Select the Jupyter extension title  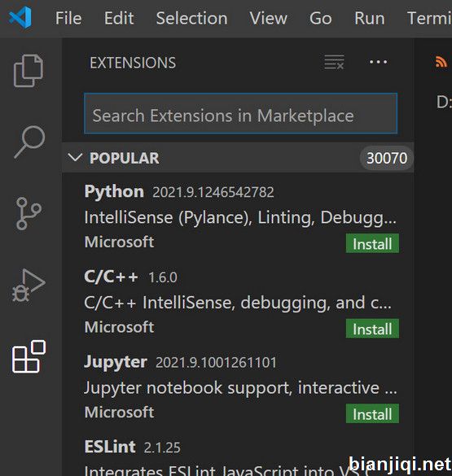(116, 362)
